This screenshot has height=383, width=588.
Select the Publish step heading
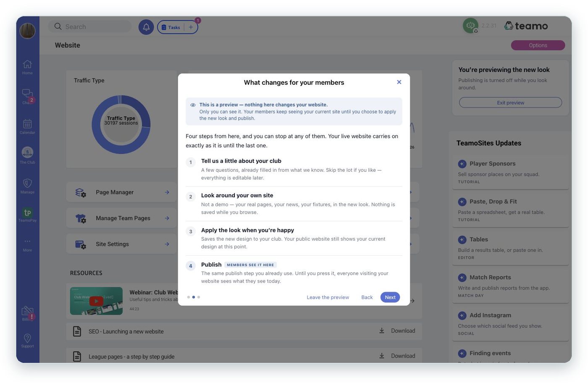pyautogui.click(x=211, y=265)
